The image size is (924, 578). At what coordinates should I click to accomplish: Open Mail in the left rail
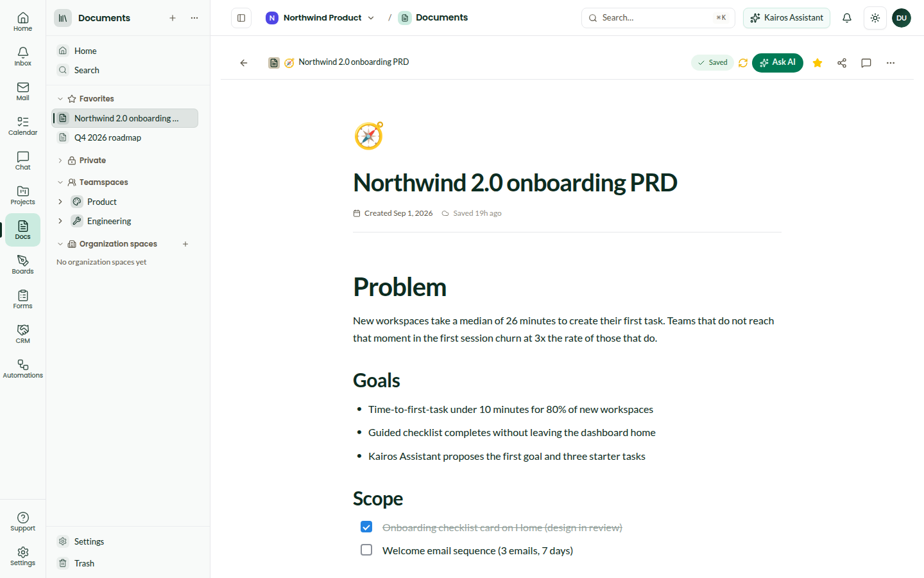point(23,91)
